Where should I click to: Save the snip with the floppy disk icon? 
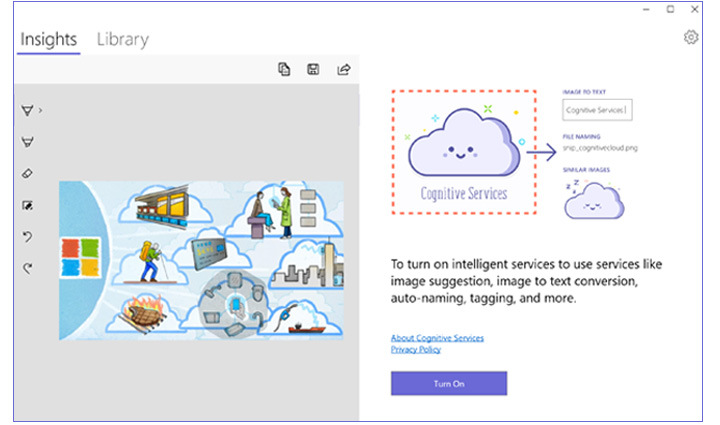(x=313, y=69)
